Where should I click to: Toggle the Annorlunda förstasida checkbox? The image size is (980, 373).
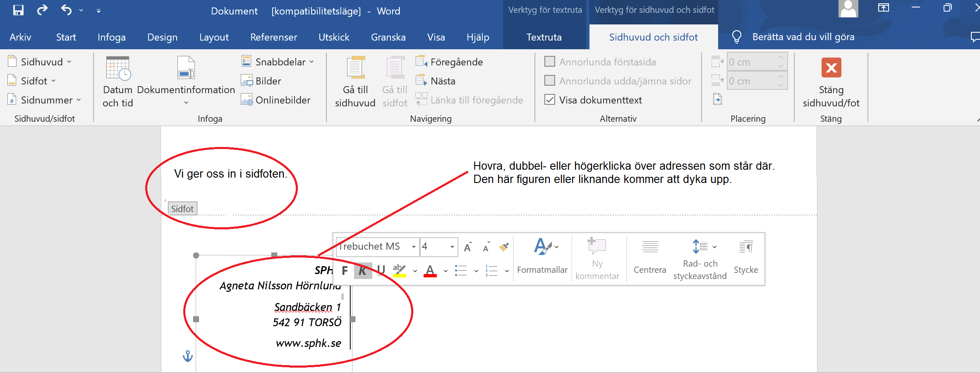550,61
